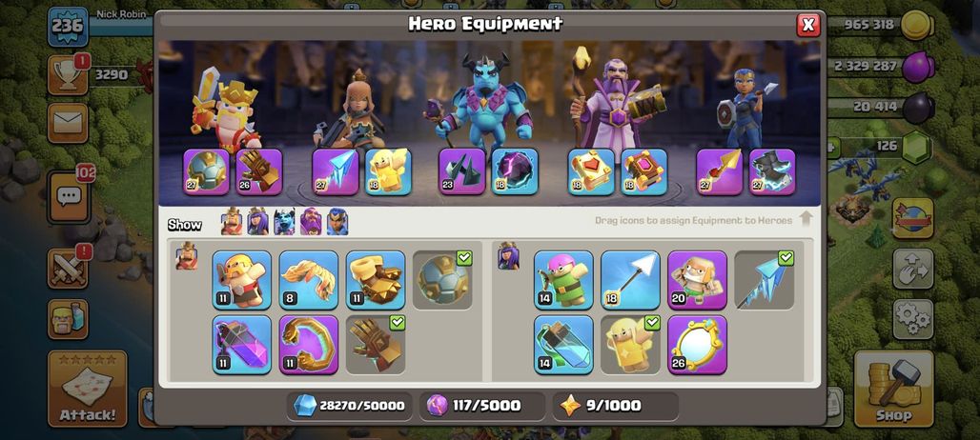This screenshot has width=980, height=440.
Task: Pick the Invisibility Vial equipment
Action: pyautogui.click(x=563, y=345)
